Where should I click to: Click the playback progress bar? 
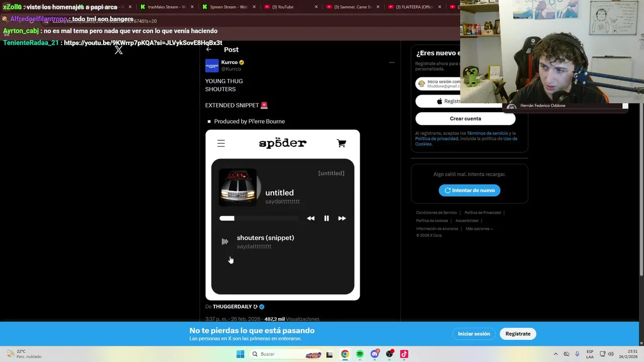tap(259, 218)
